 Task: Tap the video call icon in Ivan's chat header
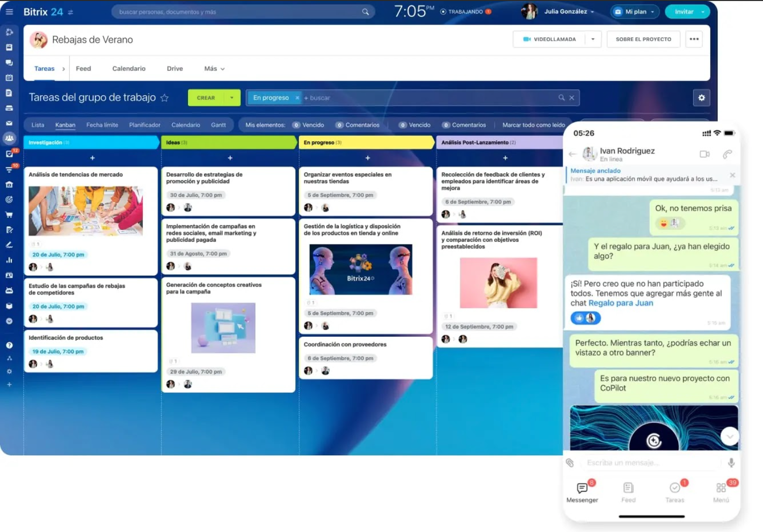click(705, 154)
